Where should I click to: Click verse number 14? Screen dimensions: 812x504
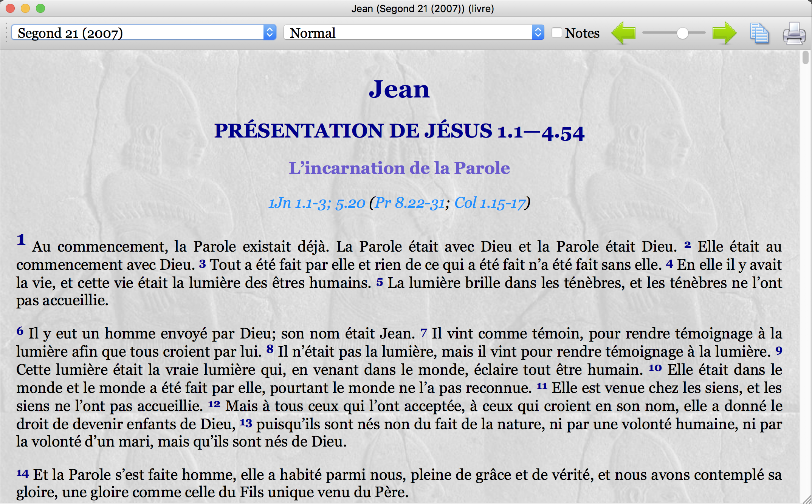[x=23, y=473]
